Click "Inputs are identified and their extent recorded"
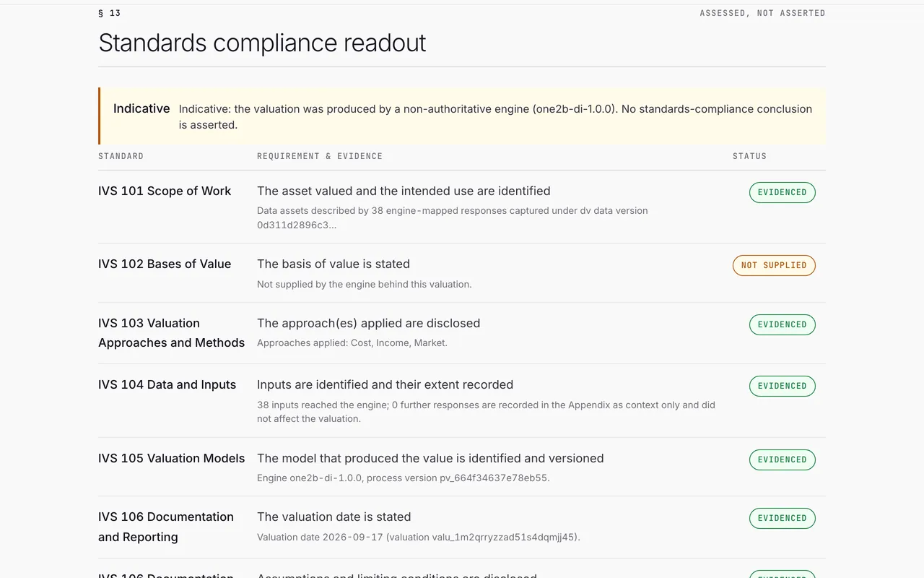The image size is (924, 578). pos(385,384)
